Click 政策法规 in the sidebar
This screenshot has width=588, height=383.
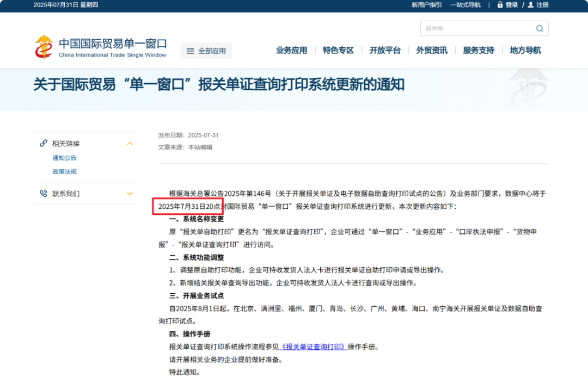point(64,171)
